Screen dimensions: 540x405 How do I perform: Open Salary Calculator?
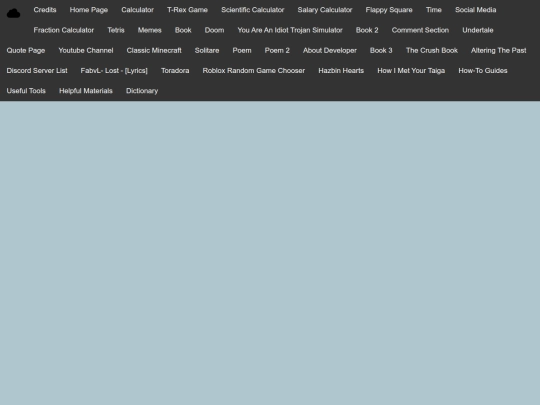pyautogui.click(x=325, y=10)
